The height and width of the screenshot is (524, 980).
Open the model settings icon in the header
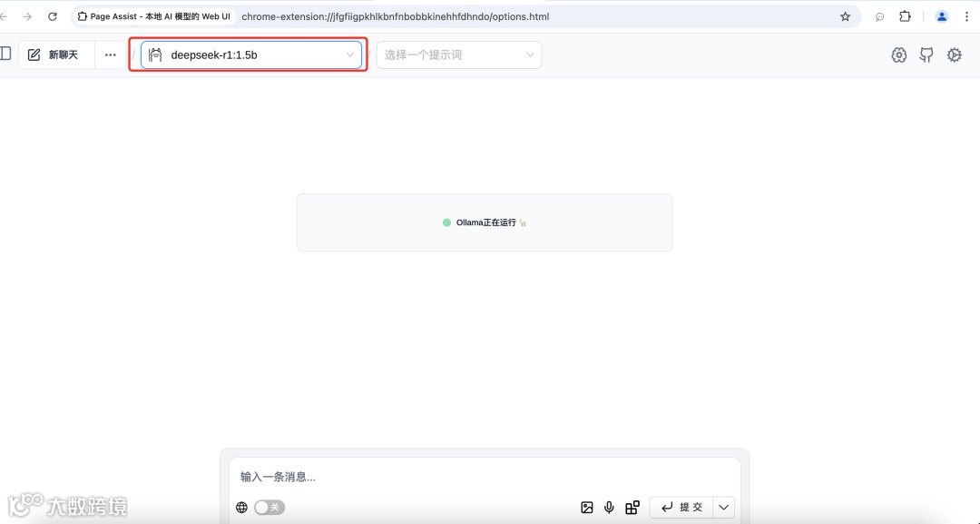tap(898, 55)
